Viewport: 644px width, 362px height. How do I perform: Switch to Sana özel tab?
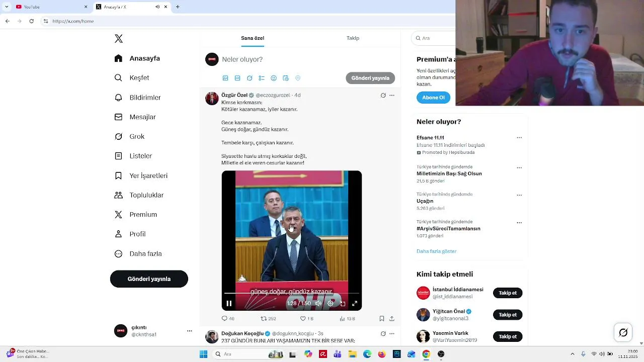[253, 38]
